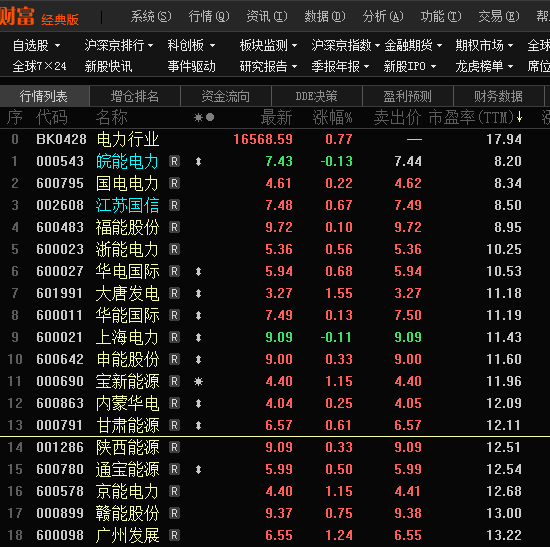The height and width of the screenshot is (547, 550).
Task: Open the 系统(S) menu
Action: 151,16
